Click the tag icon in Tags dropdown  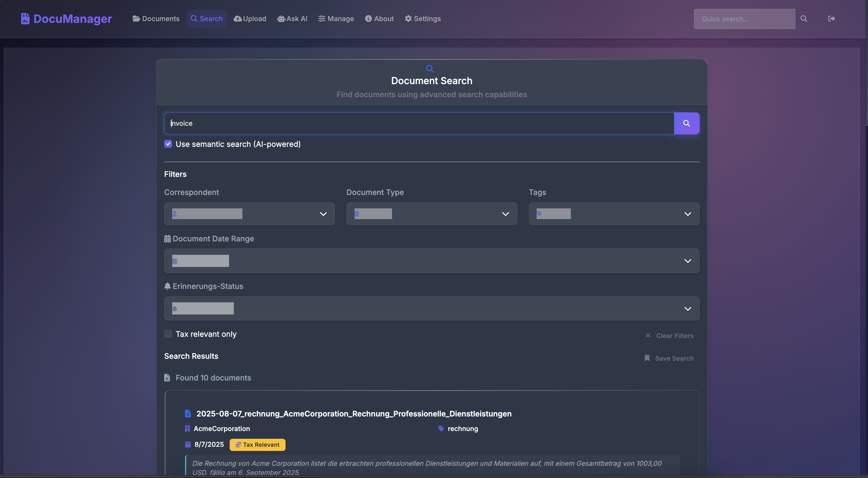[539, 213]
